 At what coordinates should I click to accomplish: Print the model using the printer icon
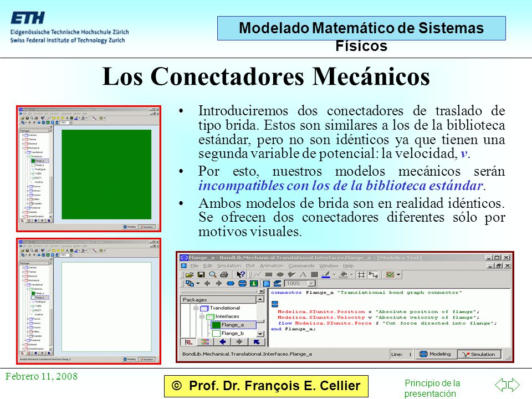(223, 274)
